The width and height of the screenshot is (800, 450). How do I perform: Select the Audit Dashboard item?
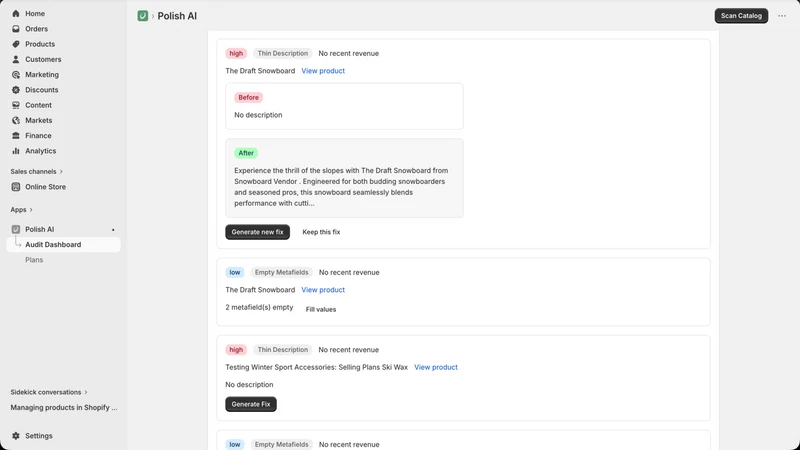pyautogui.click(x=63, y=245)
